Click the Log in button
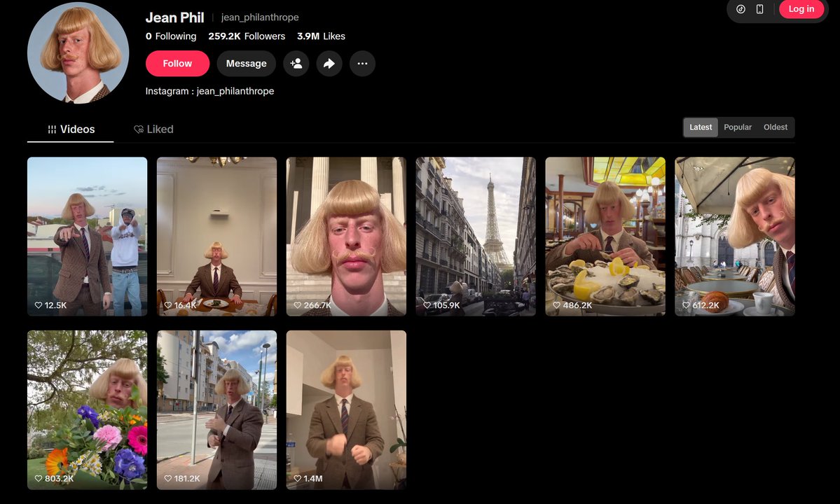The image size is (840, 504). point(801,9)
